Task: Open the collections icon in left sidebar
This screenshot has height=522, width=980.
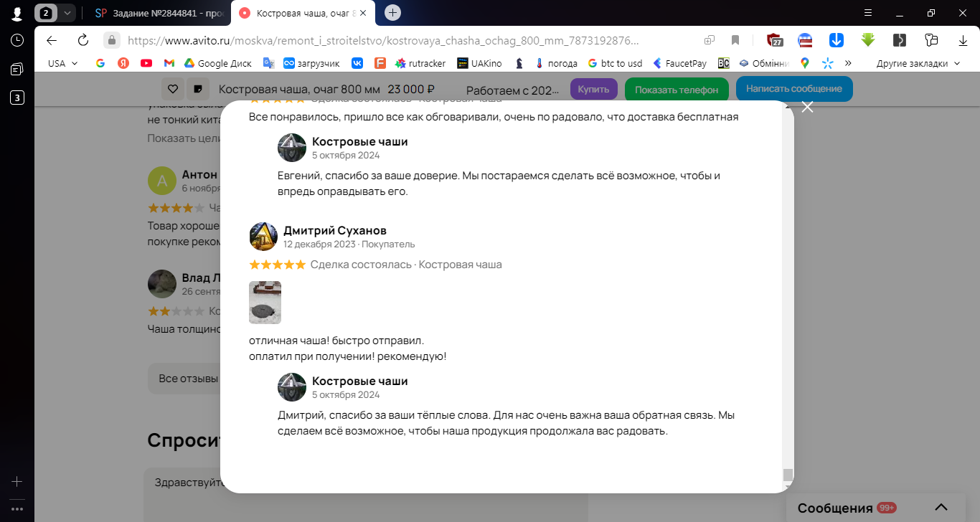Action: coord(17,69)
